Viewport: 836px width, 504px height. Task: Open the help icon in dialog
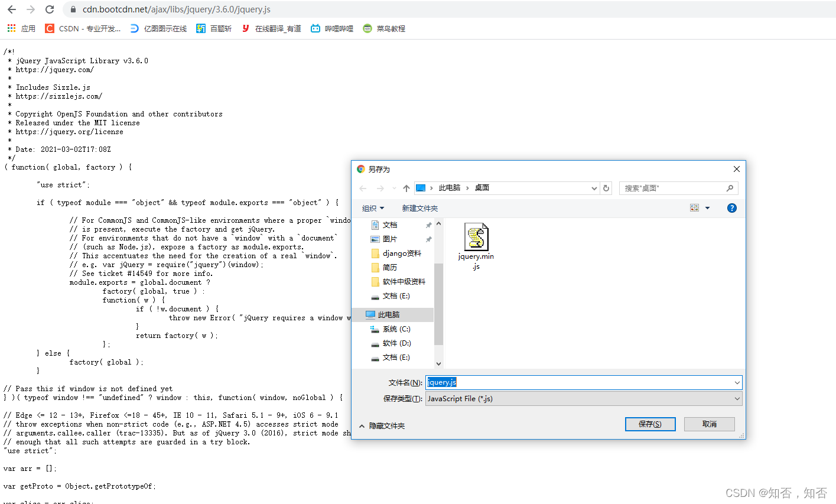[x=732, y=208]
